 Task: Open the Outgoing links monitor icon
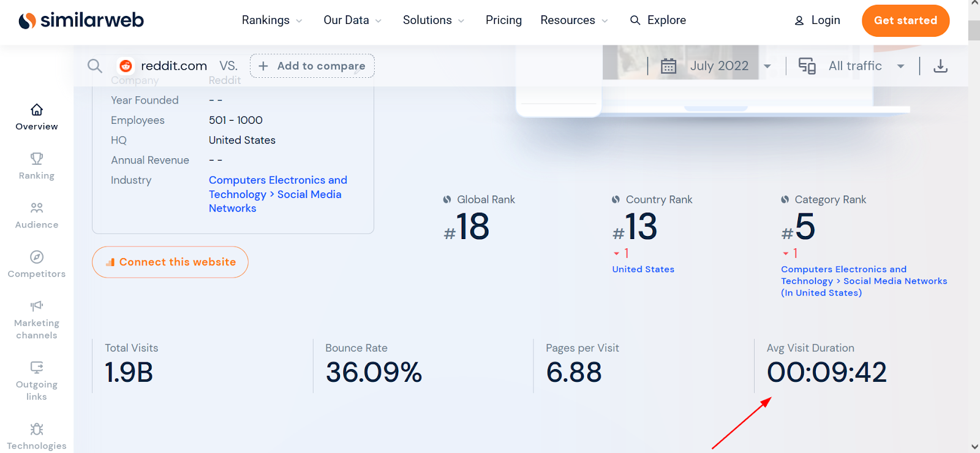37,367
